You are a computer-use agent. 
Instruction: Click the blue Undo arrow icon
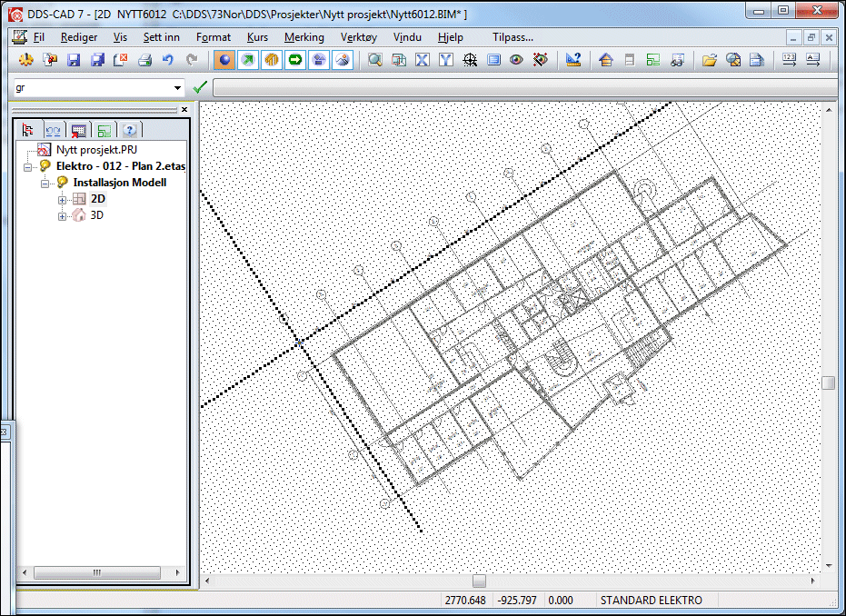click(x=168, y=60)
